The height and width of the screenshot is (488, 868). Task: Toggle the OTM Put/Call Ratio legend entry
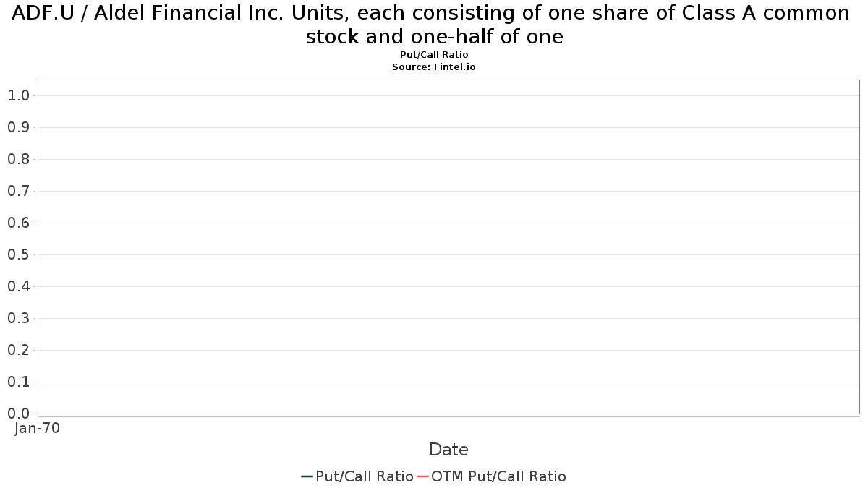click(491, 476)
